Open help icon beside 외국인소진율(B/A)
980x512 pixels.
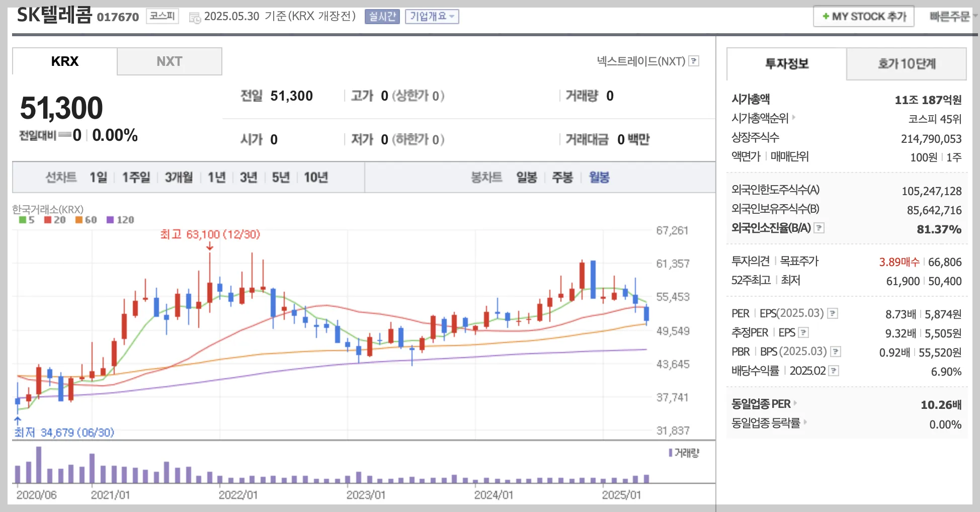click(819, 228)
